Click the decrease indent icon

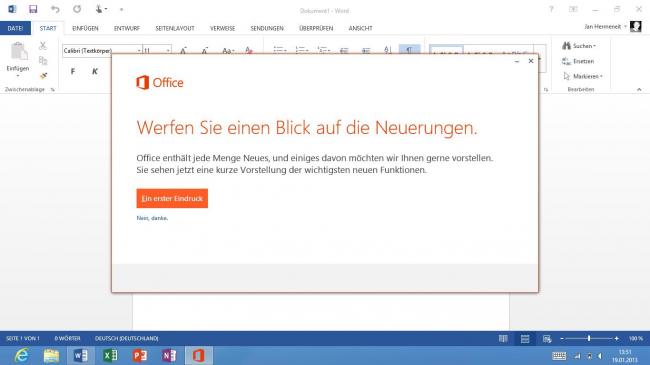coord(344,50)
